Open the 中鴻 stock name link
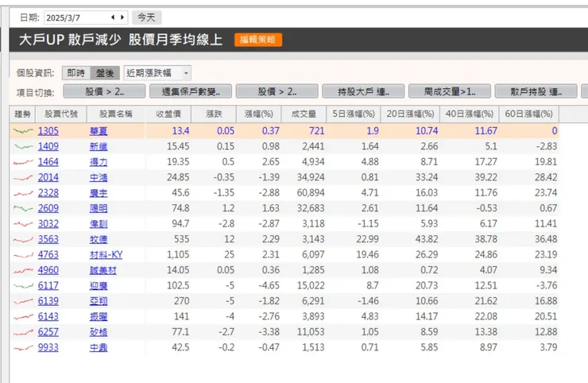This screenshot has height=383, width=588. (x=99, y=177)
